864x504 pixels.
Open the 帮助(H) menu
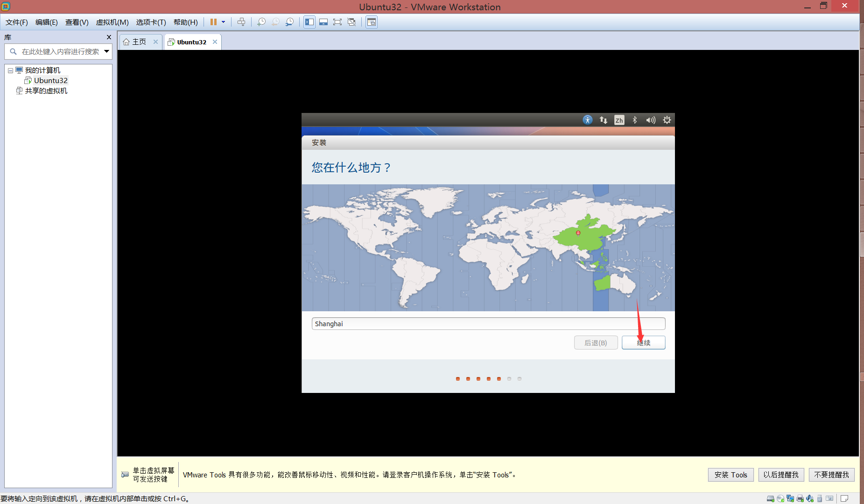186,22
